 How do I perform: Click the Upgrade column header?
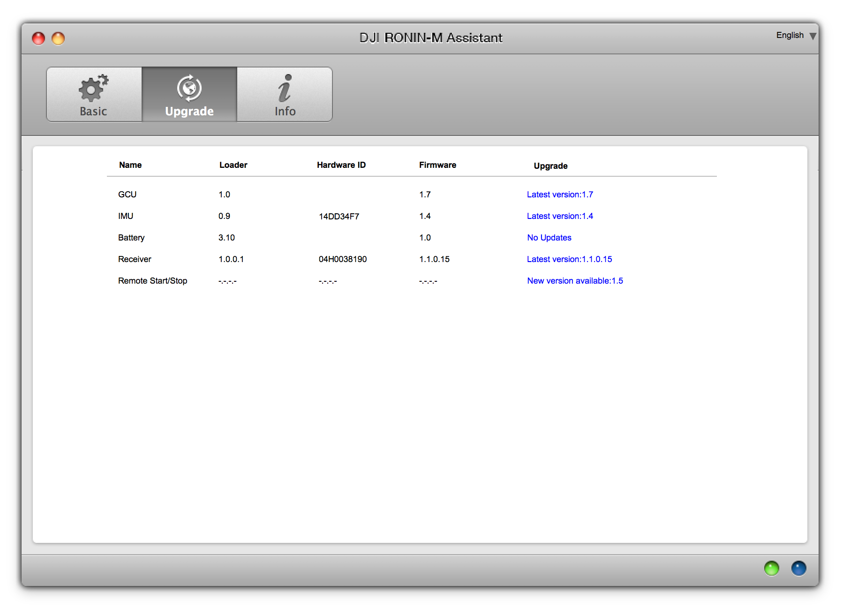550,166
